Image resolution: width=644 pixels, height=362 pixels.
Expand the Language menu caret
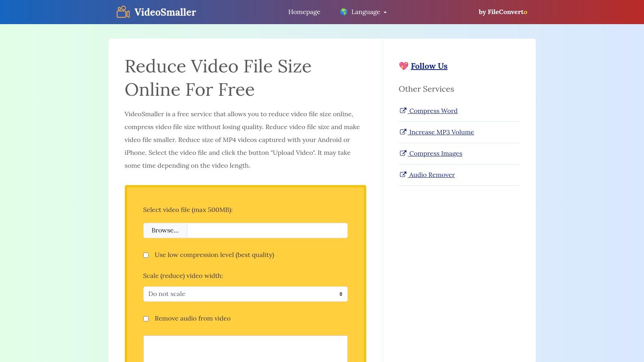(385, 12)
